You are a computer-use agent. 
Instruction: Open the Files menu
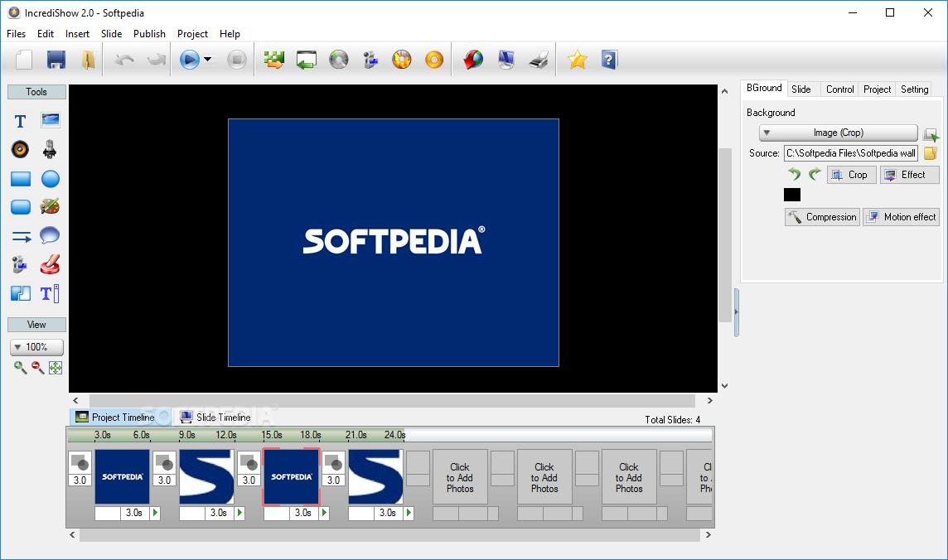tap(17, 34)
